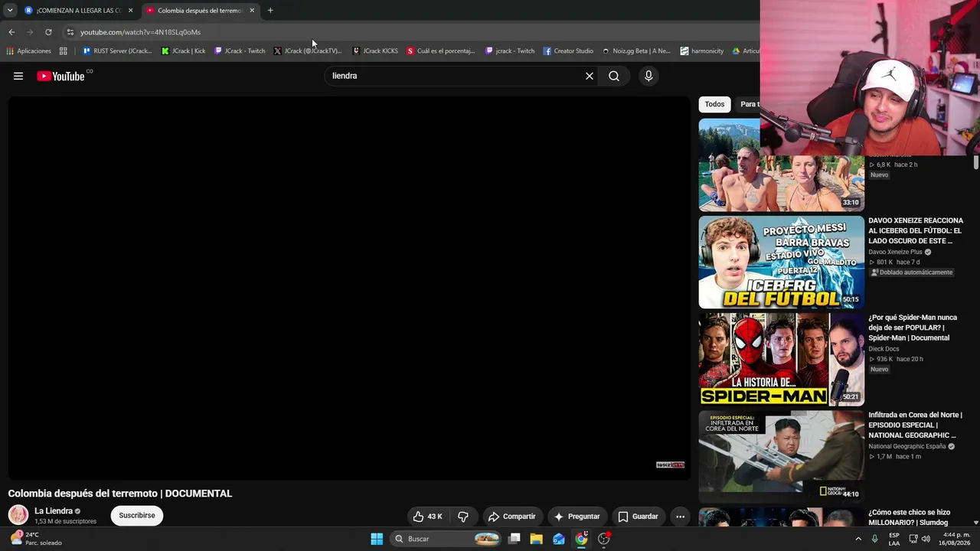
Task: Open the YouTube guide hamburger menu
Action: [x=18, y=76]
